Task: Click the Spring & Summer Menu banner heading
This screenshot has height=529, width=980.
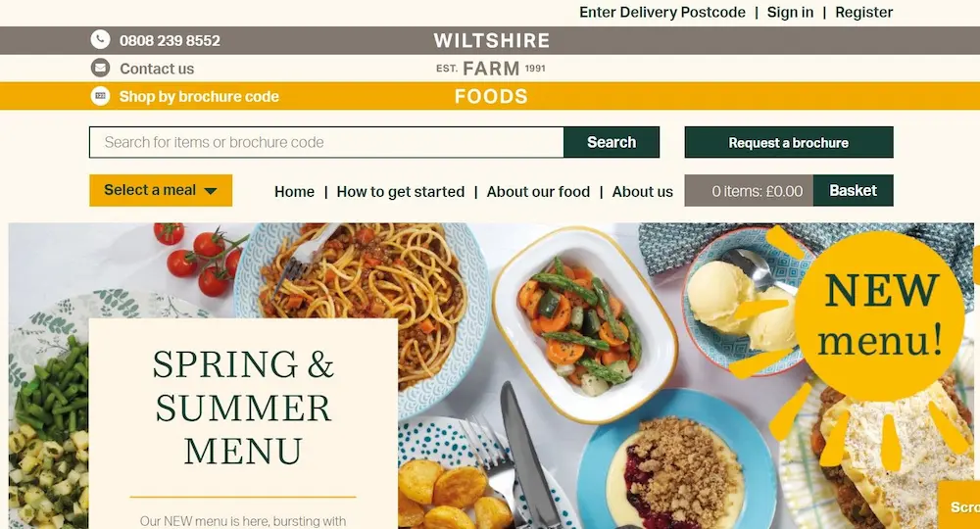Action: [x=243, y=408]
